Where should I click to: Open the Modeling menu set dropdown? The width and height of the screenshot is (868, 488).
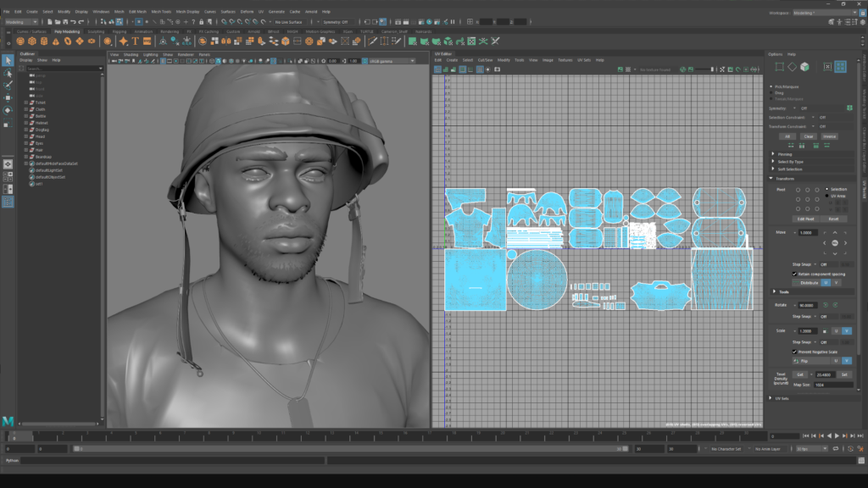pos(21,21)
